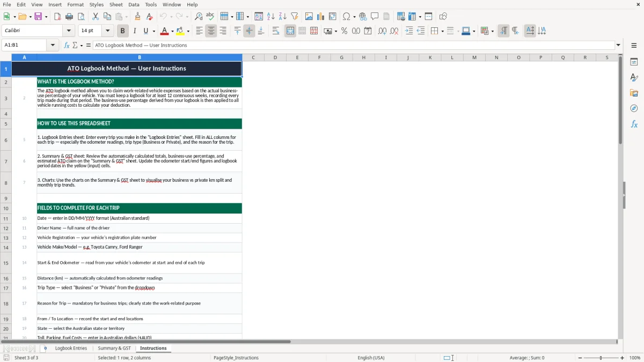Click language status English (USA)
644x362 pixels.
371,358
